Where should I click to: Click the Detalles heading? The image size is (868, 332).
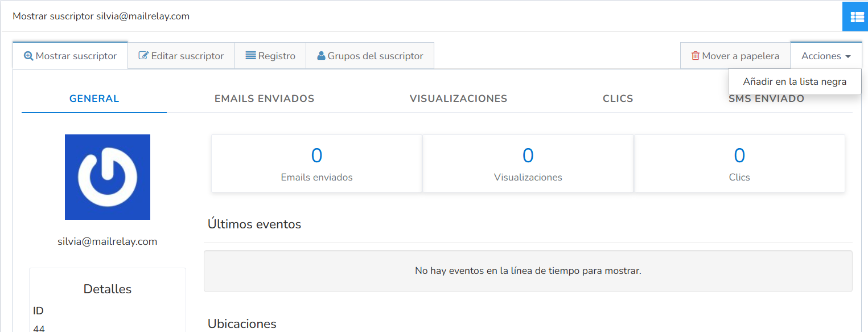point(108,289)
